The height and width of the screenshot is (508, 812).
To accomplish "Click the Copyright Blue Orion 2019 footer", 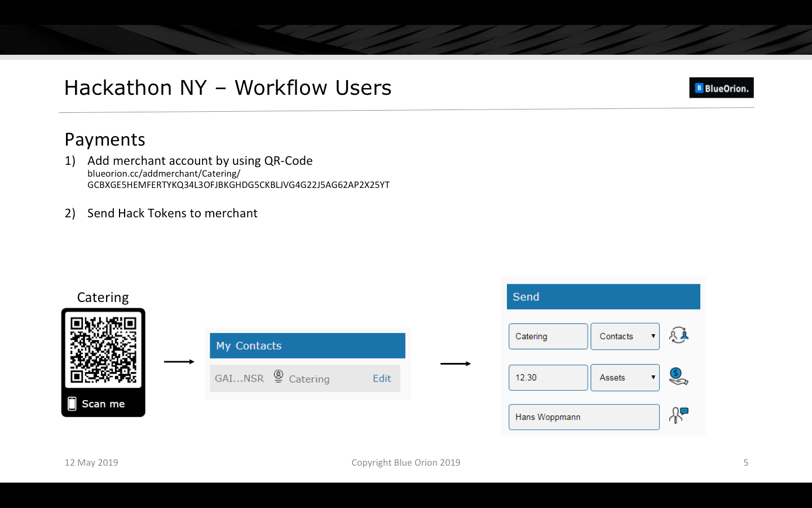I will pos(406,463).
